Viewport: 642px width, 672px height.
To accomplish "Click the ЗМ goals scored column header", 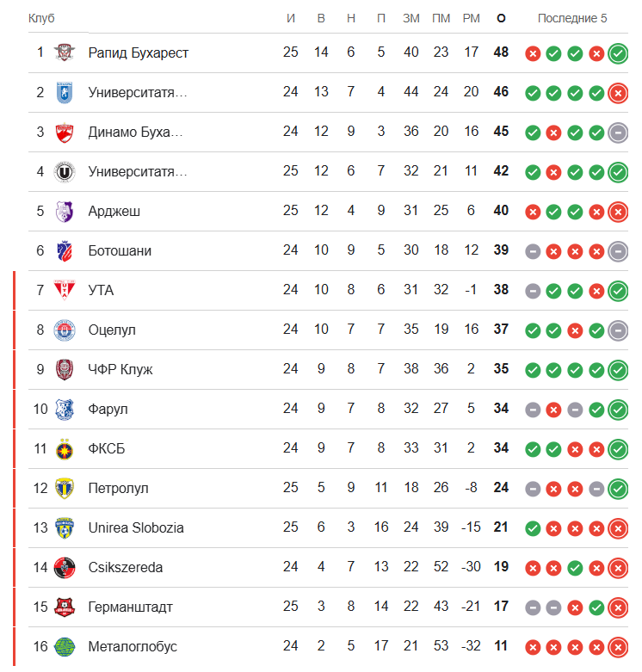I will tap(411, 18).
